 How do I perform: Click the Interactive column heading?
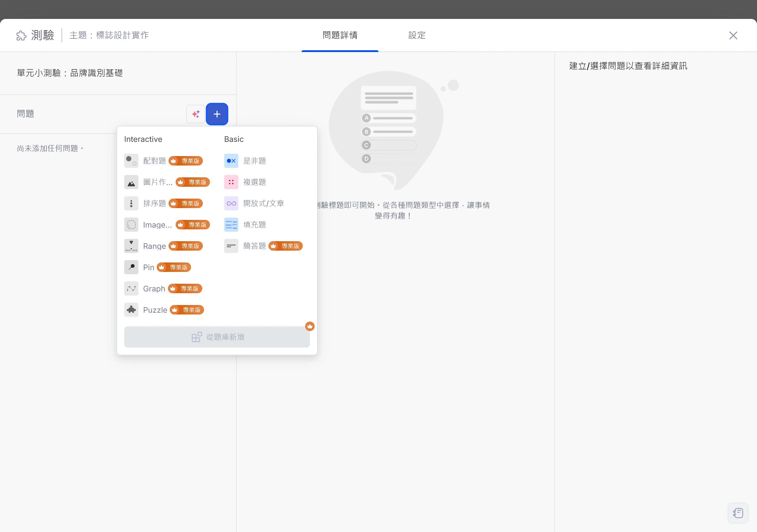[143, 139]
